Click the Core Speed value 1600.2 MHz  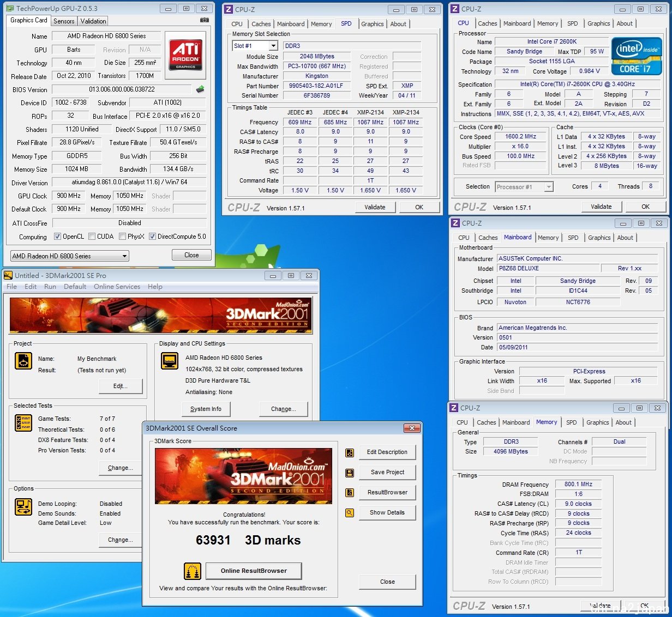520,137
